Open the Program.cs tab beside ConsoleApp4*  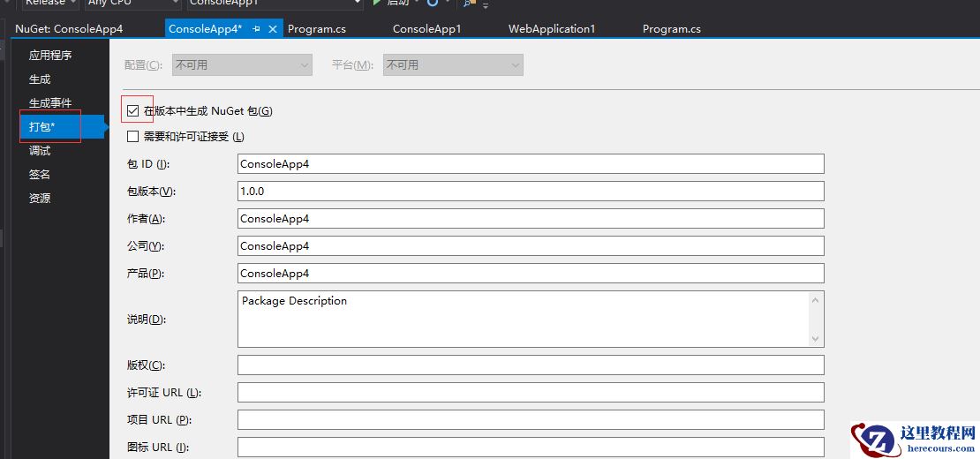(x=317, y=29)
